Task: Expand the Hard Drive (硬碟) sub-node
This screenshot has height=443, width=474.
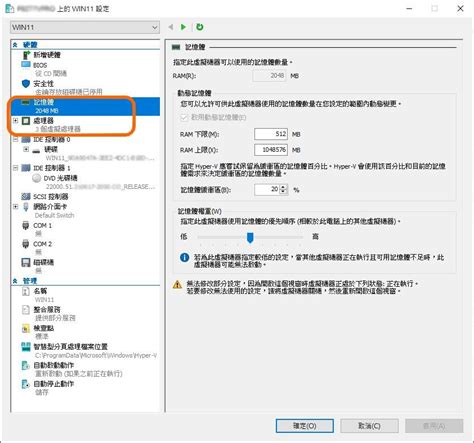Action: (x=26, y=149)
